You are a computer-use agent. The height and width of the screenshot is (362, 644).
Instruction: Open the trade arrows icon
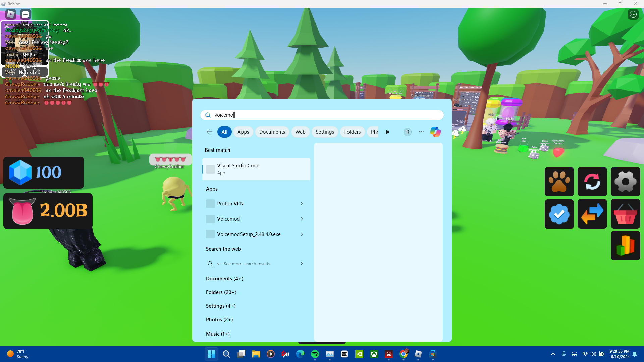[x=592, y=214]
